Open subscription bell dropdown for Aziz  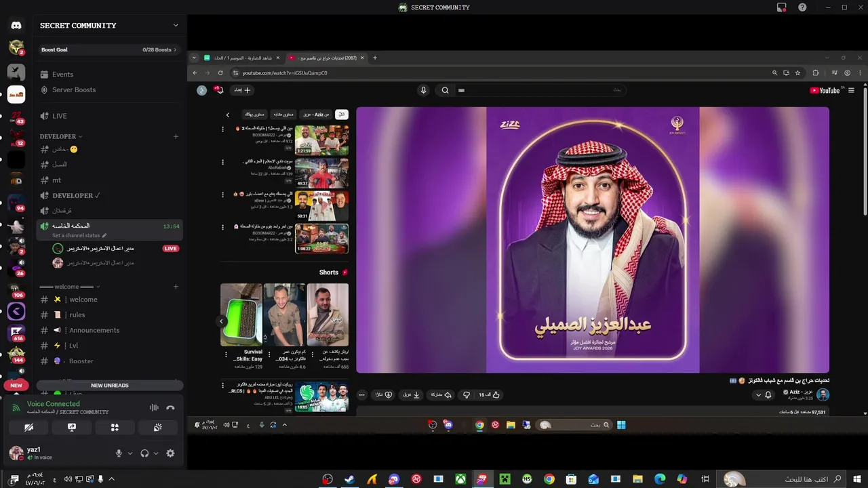[x=764, y=394]
